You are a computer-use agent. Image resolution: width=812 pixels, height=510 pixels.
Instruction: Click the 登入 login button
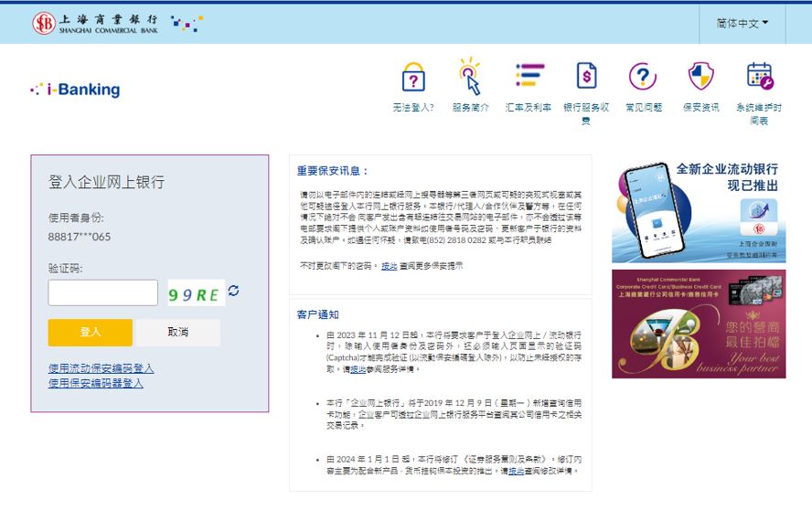[91, 332]
